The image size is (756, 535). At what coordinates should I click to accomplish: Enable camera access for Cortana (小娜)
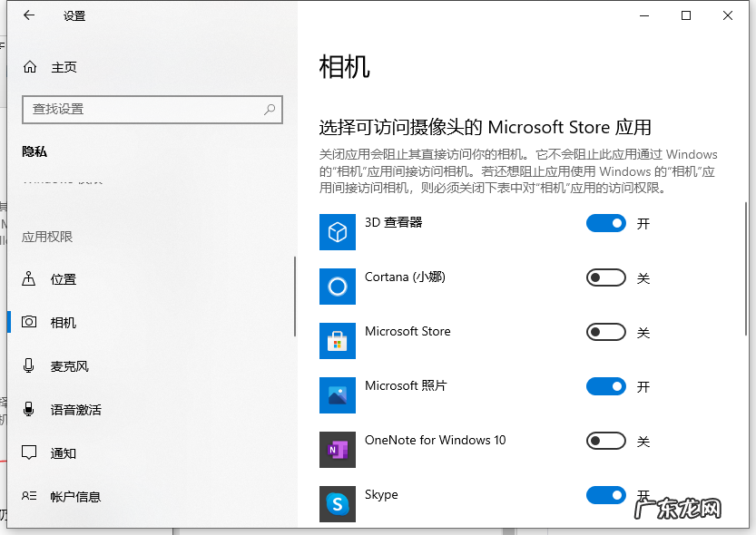click(605, 277)
